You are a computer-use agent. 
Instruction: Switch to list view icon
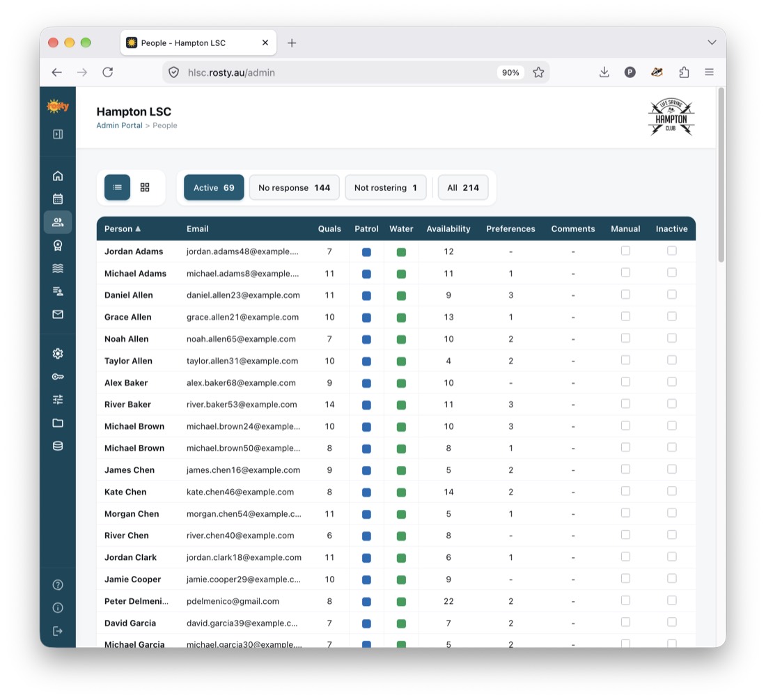point(117,187)
